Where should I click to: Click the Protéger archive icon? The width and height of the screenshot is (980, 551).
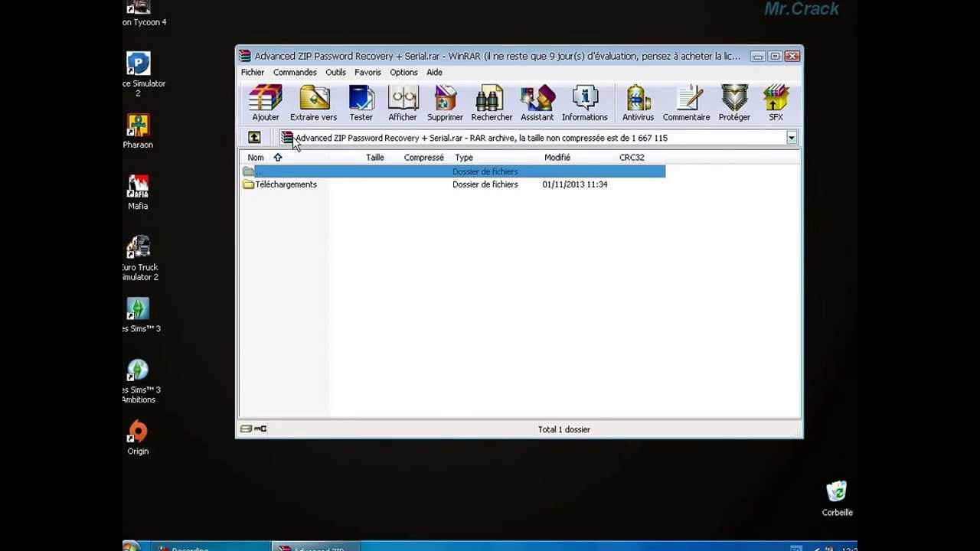tap(734, 103)
